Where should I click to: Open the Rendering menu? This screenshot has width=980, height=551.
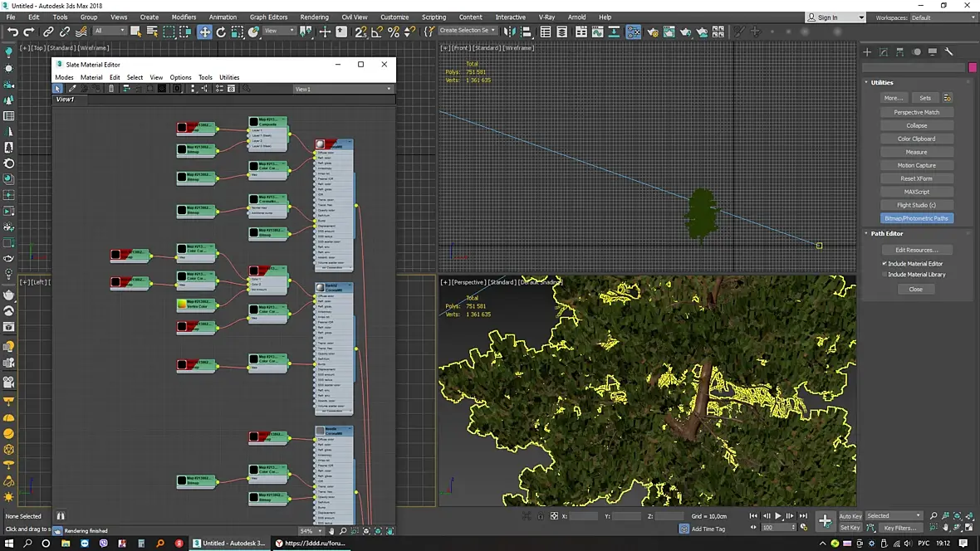[x=314, y=17]
